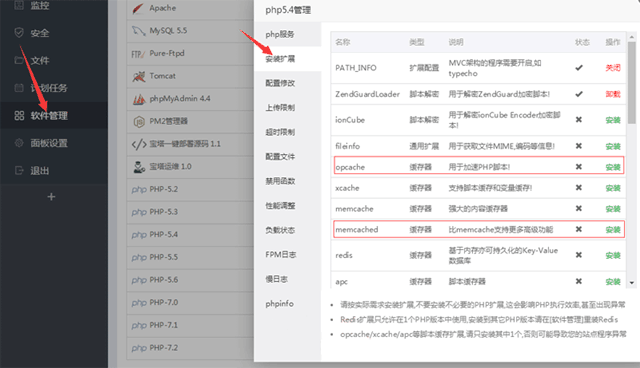The width and height of the screenshot is (640, 368).
Task: Install the ionCube extension
Action: pyautogui.click(x=613, y=120)
